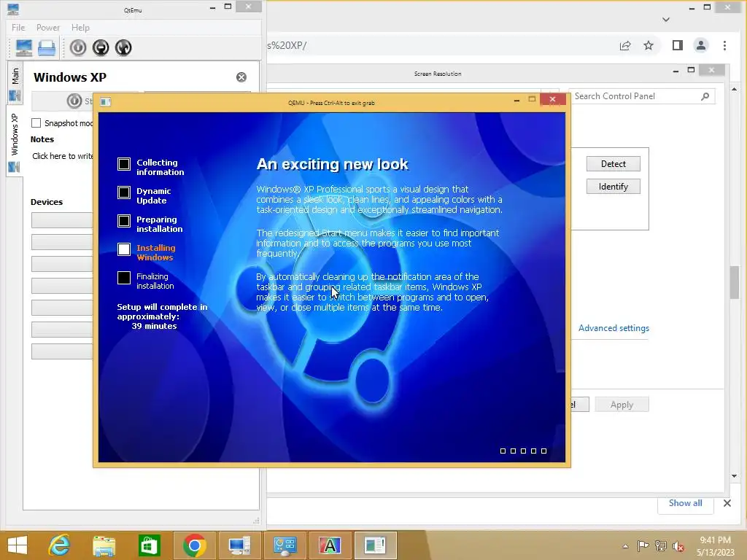Click the Identify button in Screen Resolution
The image size is (747, 560).
pos(613,187)
